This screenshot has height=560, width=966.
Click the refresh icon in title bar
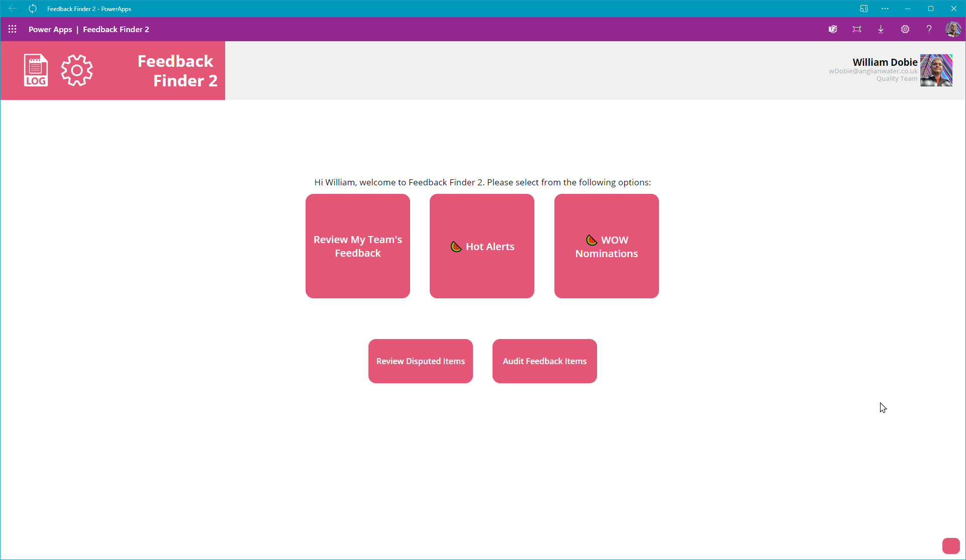pos(33,9)
